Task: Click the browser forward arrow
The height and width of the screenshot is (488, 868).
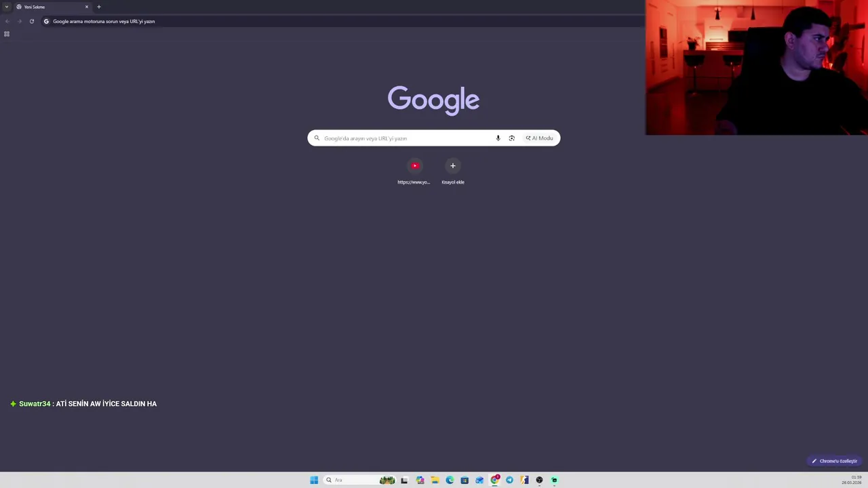Action: pos(19,21)
